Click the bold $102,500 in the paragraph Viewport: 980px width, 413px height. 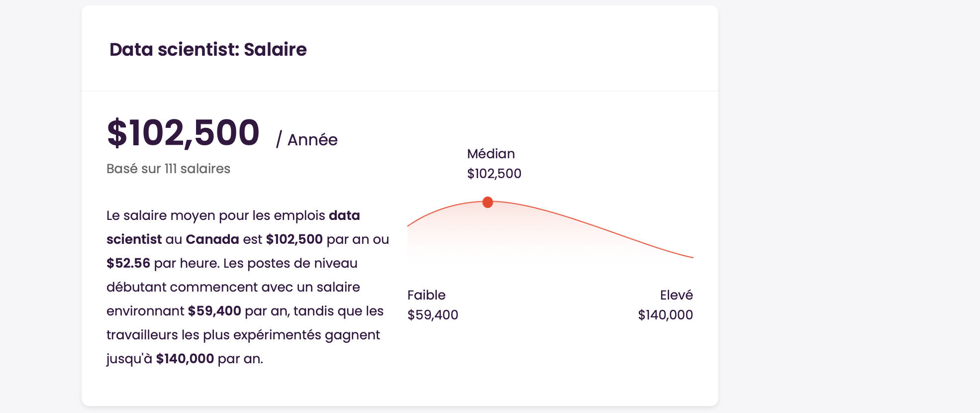coord(294,239)
